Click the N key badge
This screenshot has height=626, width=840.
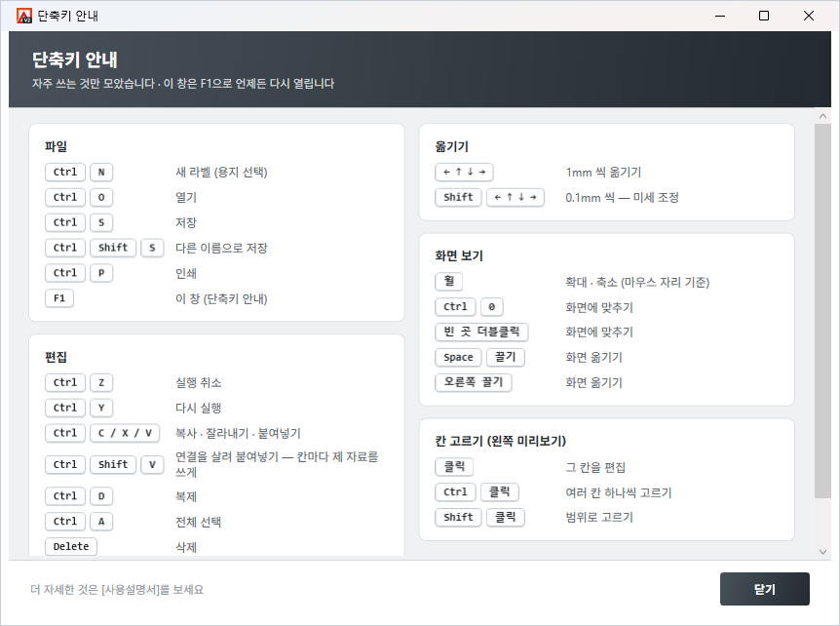pos(101,172)
